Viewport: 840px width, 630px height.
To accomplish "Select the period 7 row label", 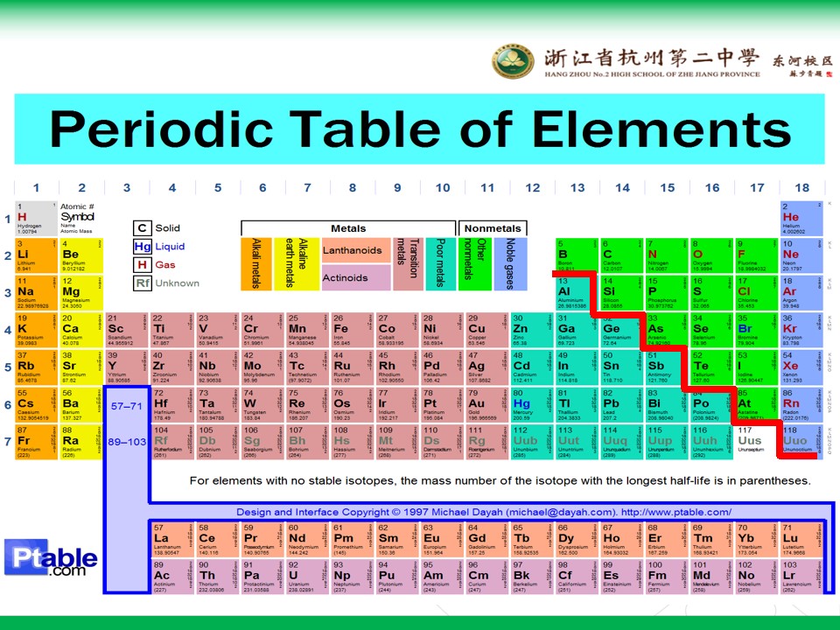I will 8,442.
